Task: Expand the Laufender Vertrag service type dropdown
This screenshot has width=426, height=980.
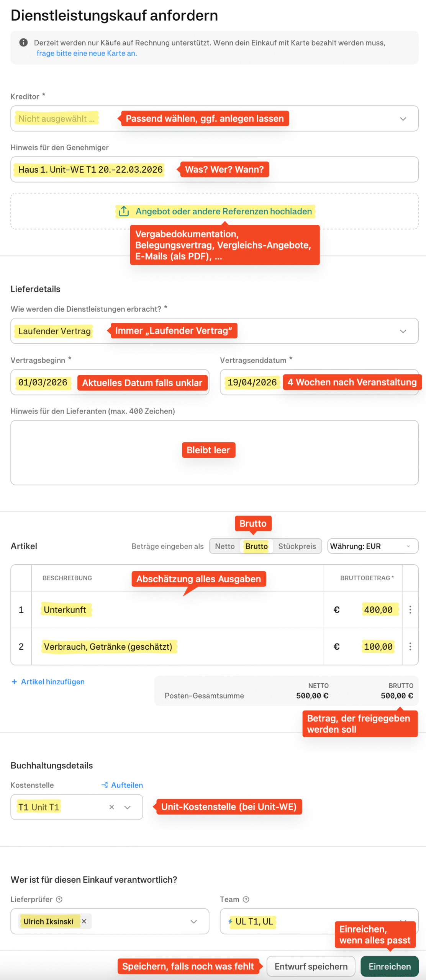Action: [x=403, y=331]
